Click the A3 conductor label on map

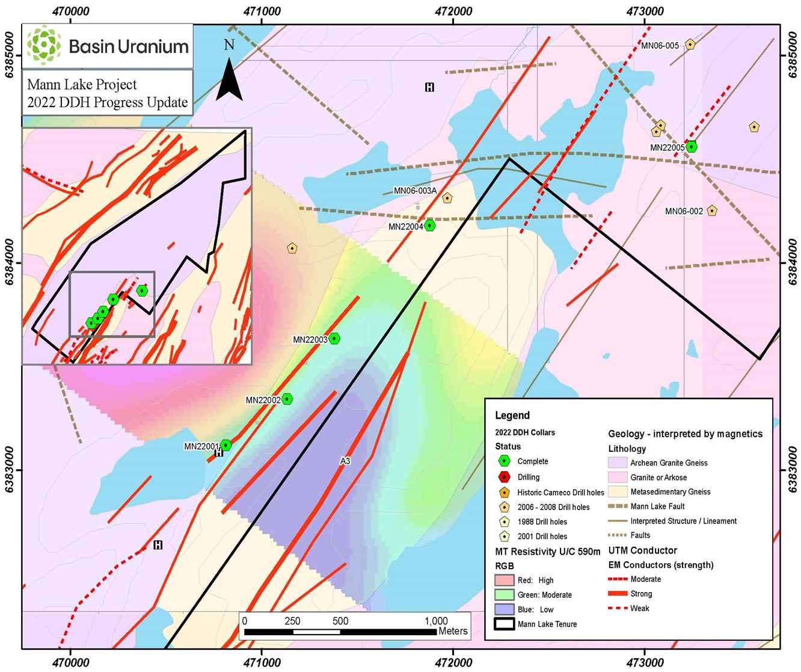(345, 461)
